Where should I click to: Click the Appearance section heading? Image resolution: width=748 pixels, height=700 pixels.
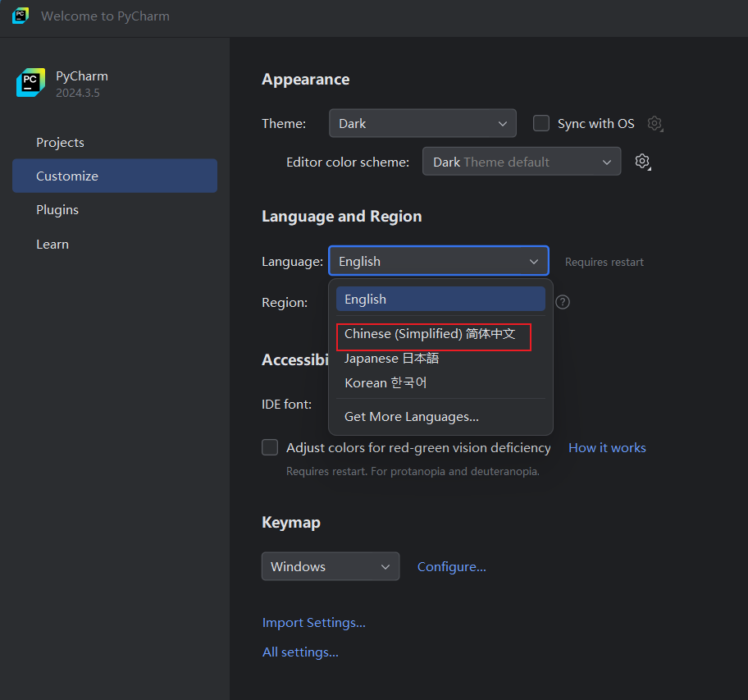[306, 80]
